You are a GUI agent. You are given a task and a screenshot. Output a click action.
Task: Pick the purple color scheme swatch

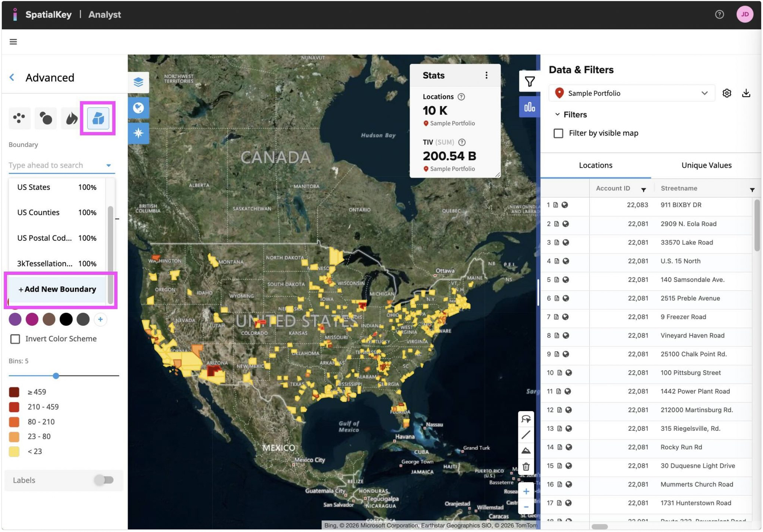[x=15, y=319]
